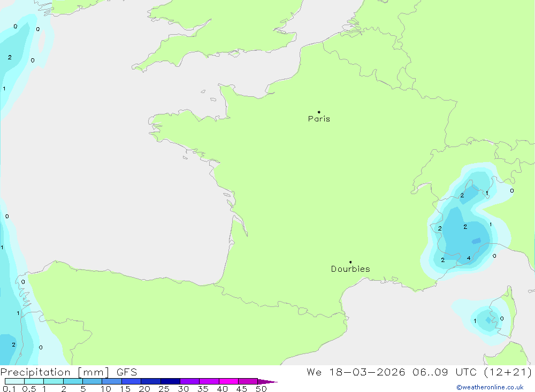Pick the 45–50 mm legend swatch
The width and height of the screenshot is (535, 392).
click(248, 381)
